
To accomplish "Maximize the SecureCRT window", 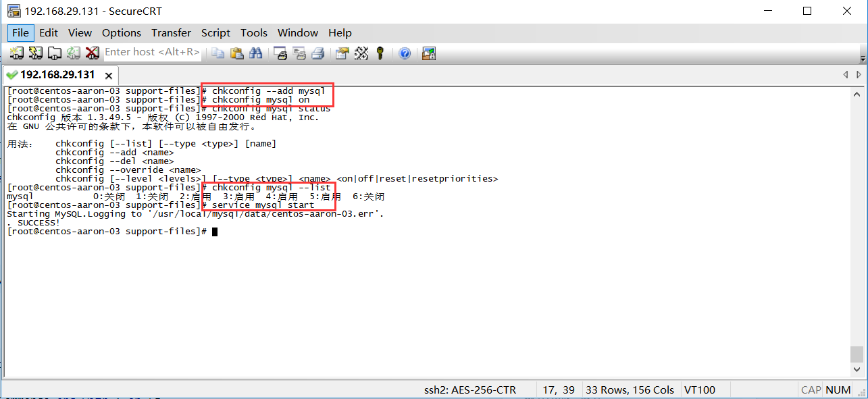I will click(x=807, y=11).
